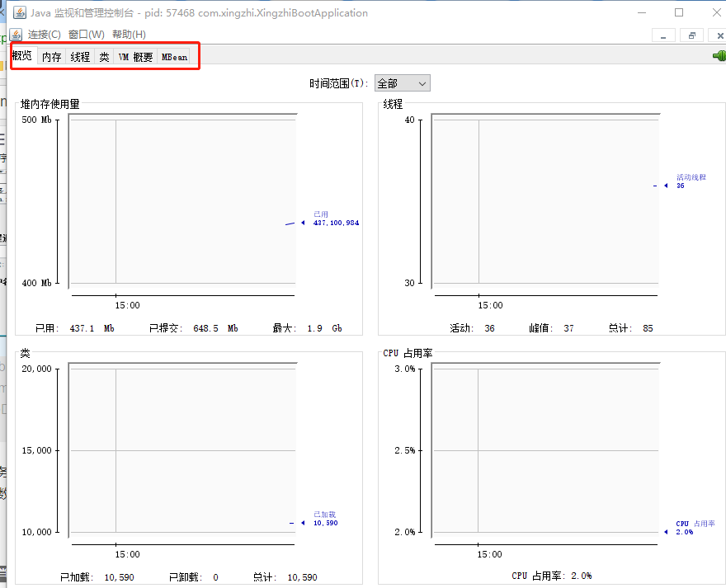
Task: Click the 已用 437,100,984 chart label
Action: coord(336,219)
